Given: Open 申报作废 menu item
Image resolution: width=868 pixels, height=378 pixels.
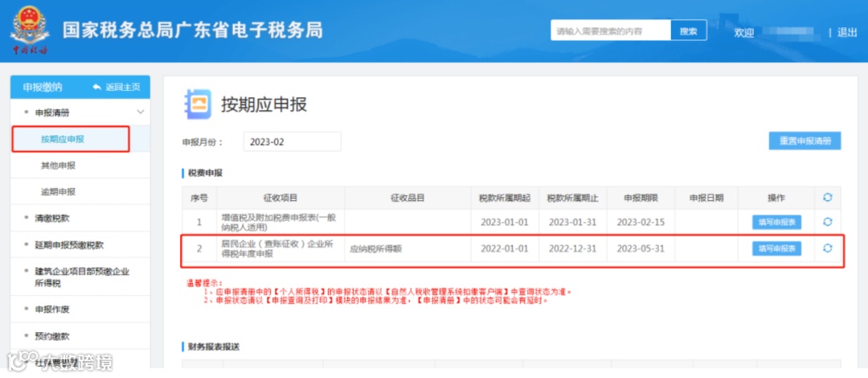Looking at the screenshot, I should coord(52,309).
